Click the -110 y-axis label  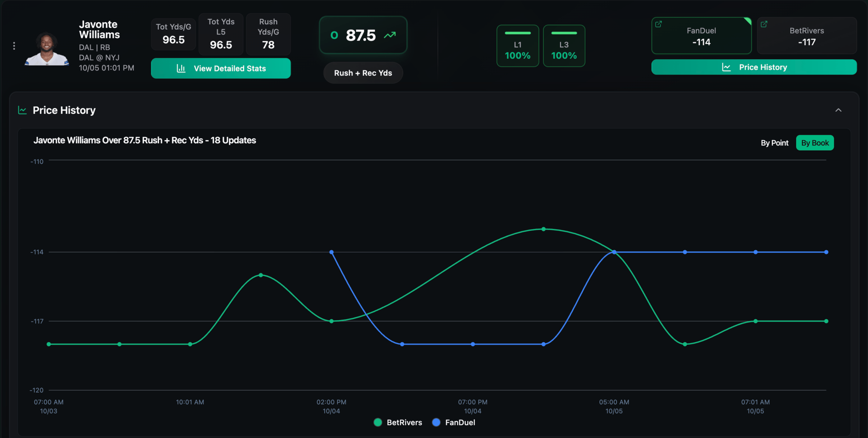coord(37,161)
